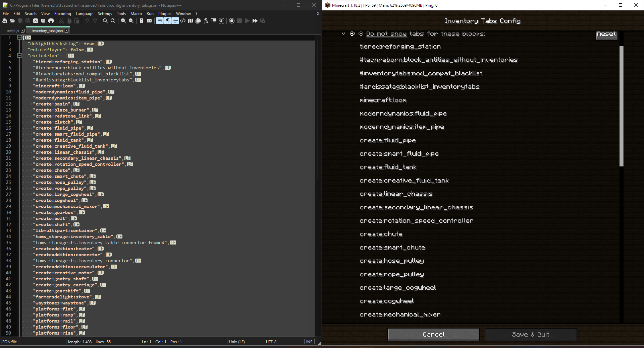Select the create:fluid_tank config entry

tap(388, 167)
